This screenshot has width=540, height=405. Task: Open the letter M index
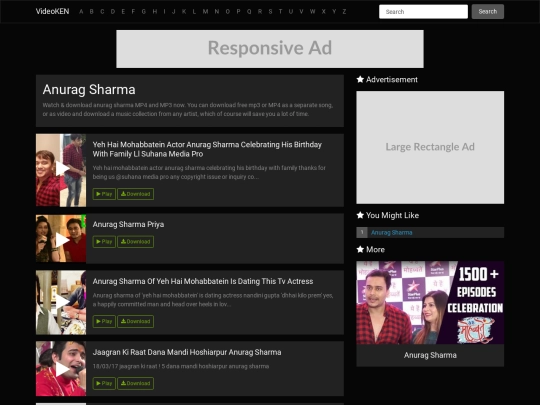(205, 11)
